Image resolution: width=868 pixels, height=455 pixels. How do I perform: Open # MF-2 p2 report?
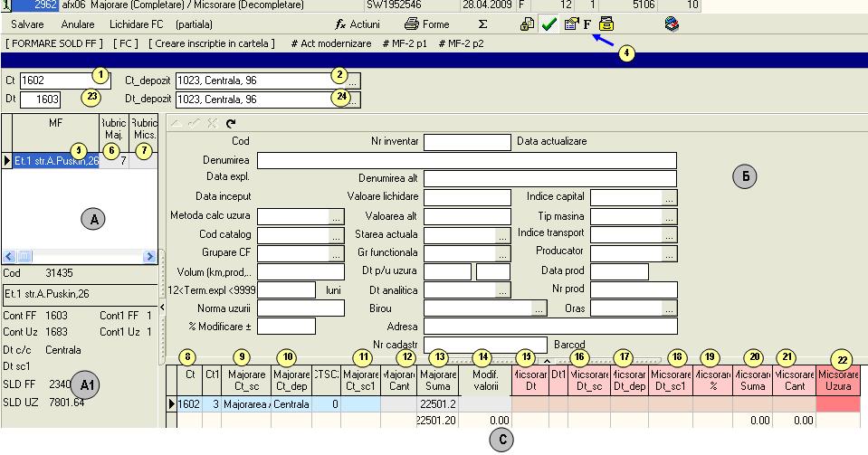point(461,43)
